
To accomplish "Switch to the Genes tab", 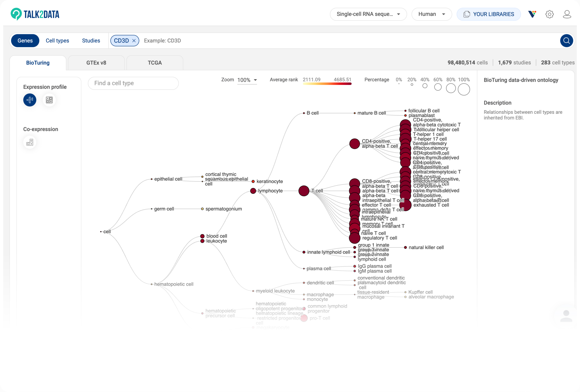I will [25, 41].
